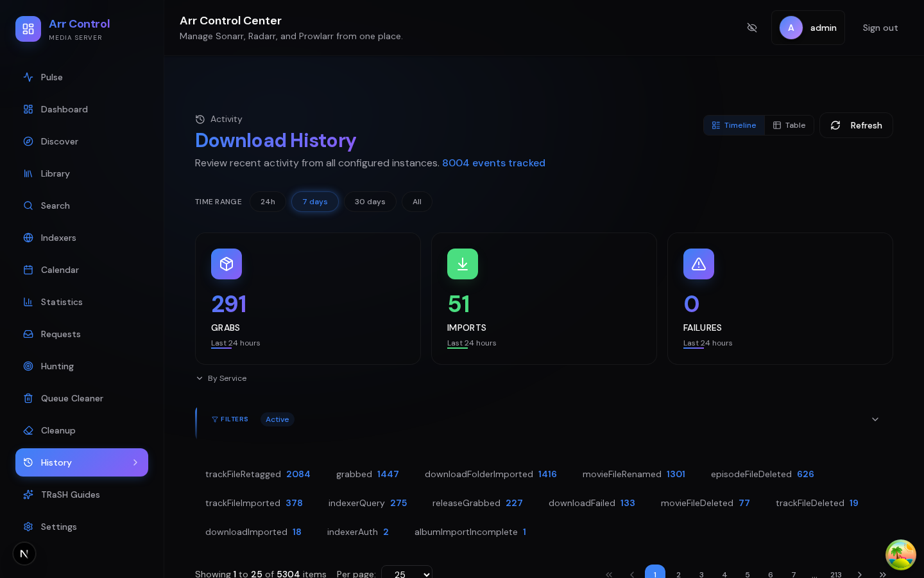
Task: Open the Search page in sidebar
Action: point(81,206)
